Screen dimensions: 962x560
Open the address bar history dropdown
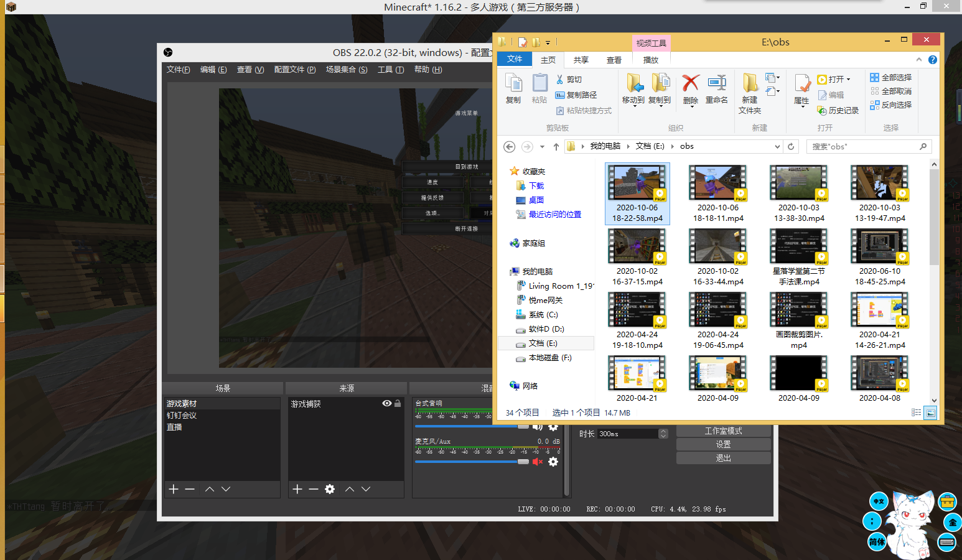[x=777, y=147]
